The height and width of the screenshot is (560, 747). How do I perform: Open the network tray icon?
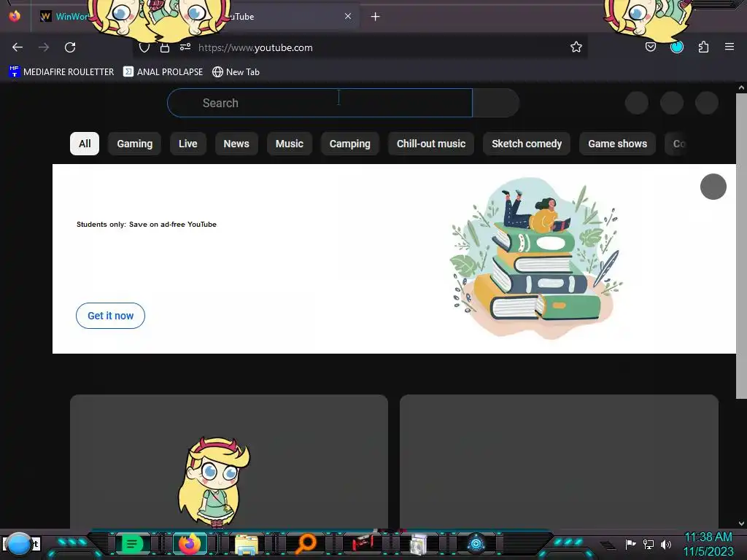[x=649, y=544]
